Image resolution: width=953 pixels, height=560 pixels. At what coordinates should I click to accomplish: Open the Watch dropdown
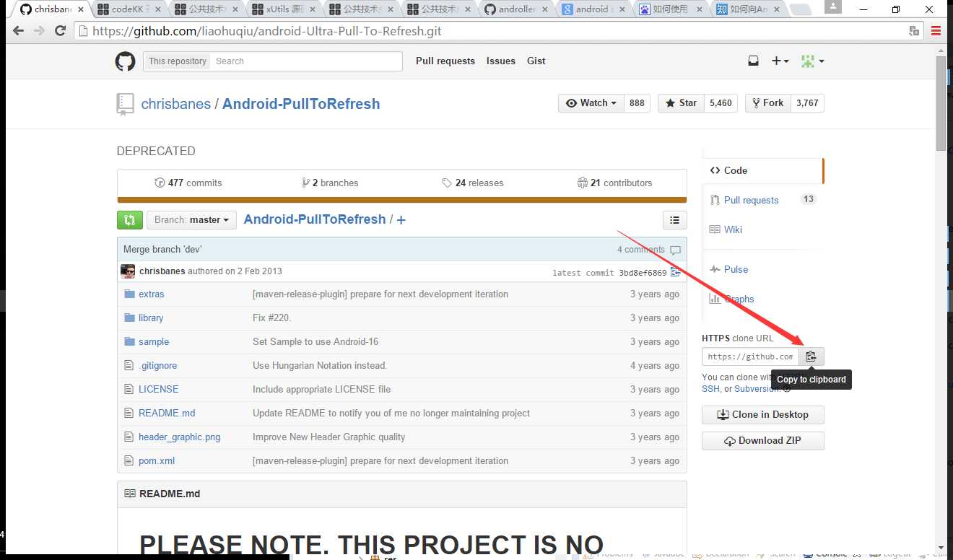[591, 103]
